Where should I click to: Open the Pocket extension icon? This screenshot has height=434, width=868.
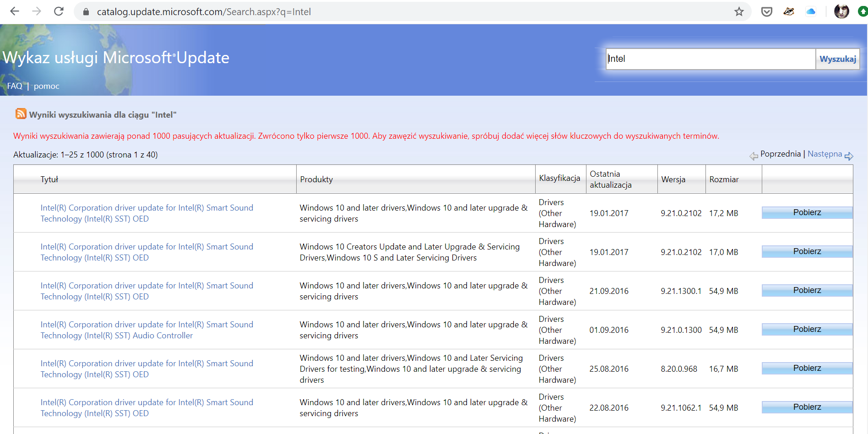(x=767, y=12)
